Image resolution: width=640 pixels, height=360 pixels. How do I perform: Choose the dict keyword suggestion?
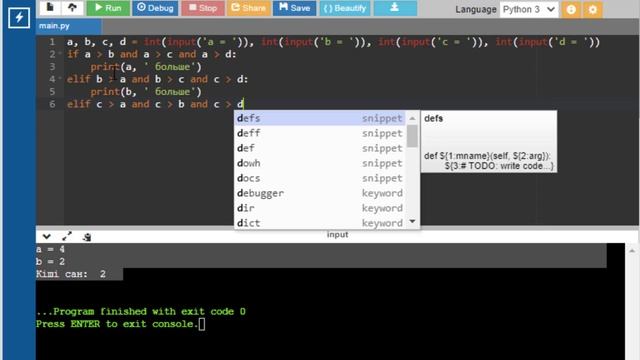320,223
